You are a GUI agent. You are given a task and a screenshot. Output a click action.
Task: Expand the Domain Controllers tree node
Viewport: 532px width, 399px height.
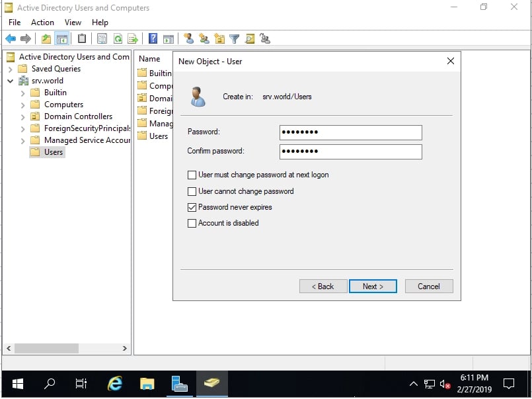pos(22,117)
